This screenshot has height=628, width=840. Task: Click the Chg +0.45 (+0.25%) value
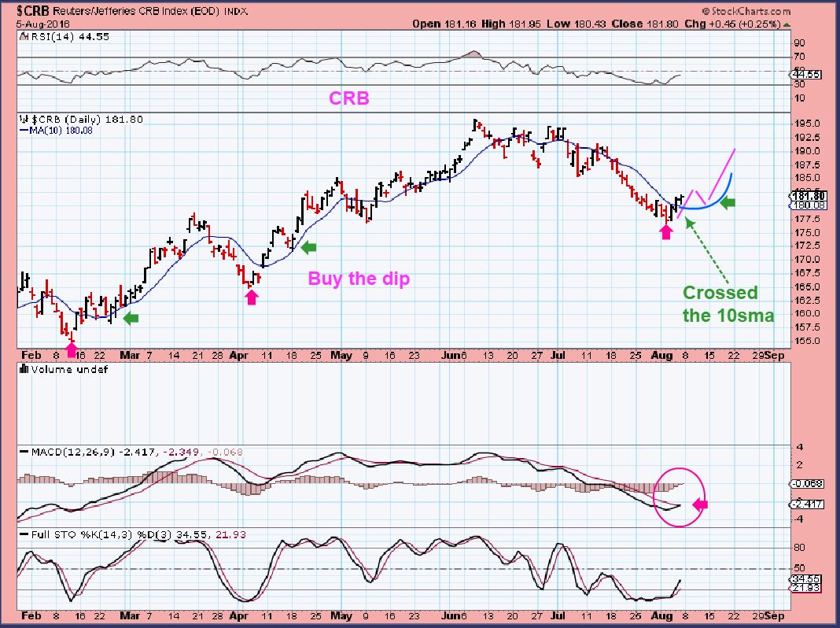pos(733,24)
